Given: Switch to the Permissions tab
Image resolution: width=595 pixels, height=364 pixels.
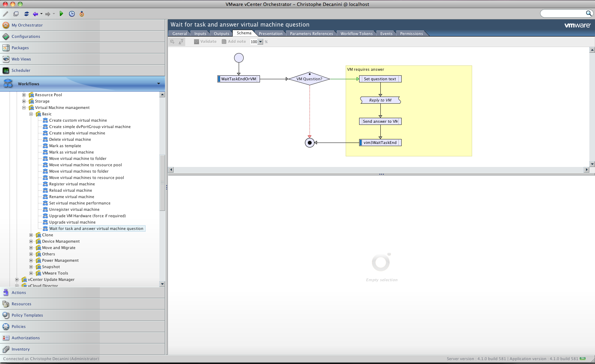Looking at the screenshot, I should click(x=411, y=34).
